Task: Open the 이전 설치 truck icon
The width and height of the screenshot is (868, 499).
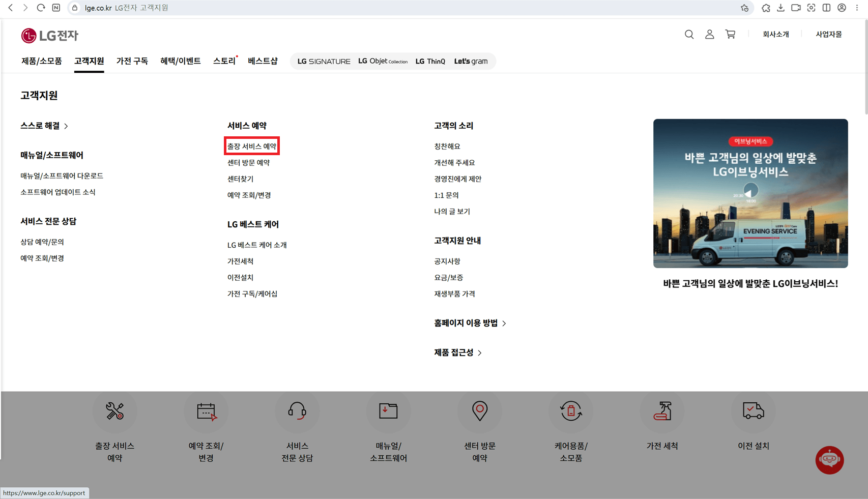Action: [x=753, y=412]
